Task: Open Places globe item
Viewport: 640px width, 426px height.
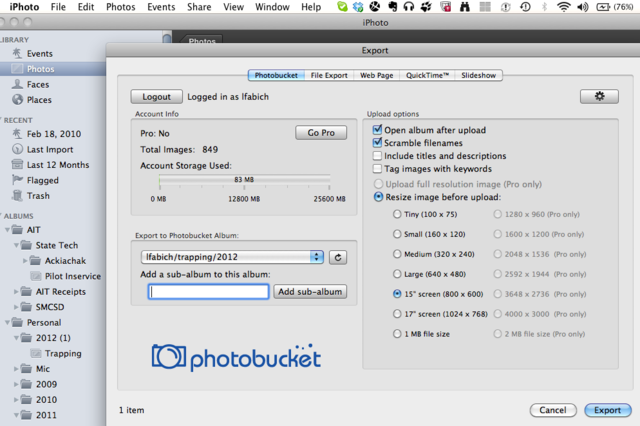Action: coord(39,100)
